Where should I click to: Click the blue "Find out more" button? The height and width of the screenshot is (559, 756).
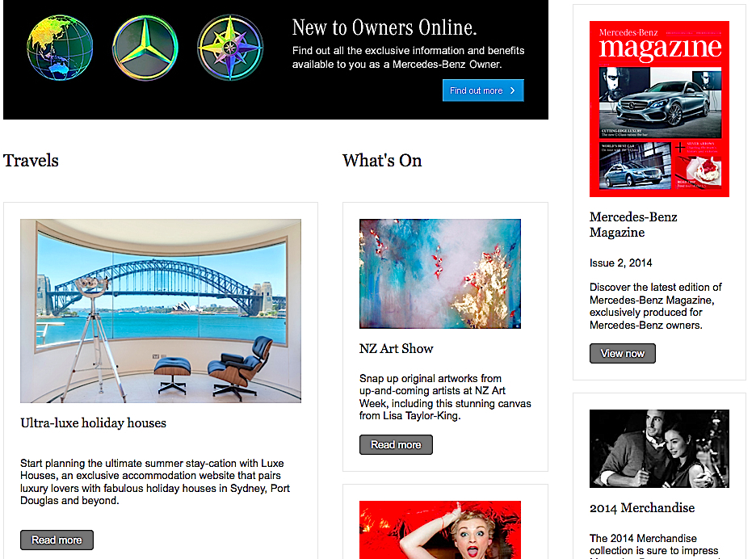[x=483, y=90]
